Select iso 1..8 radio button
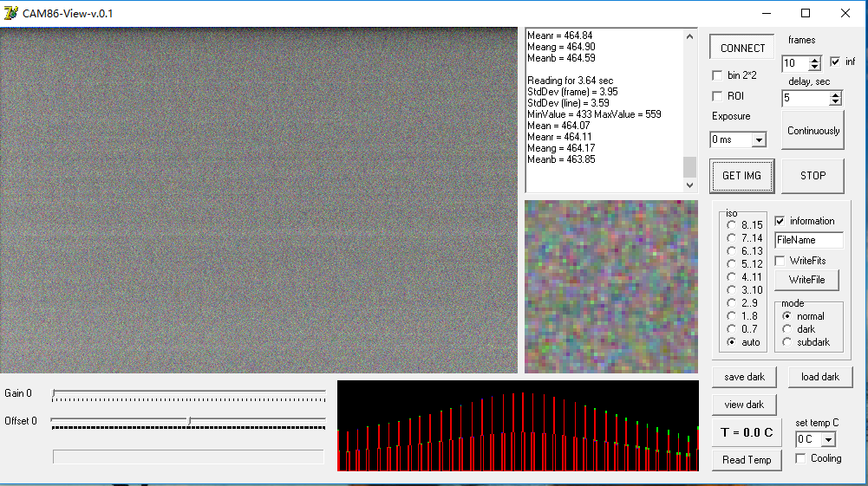The image size is (868, 486). 731,316
